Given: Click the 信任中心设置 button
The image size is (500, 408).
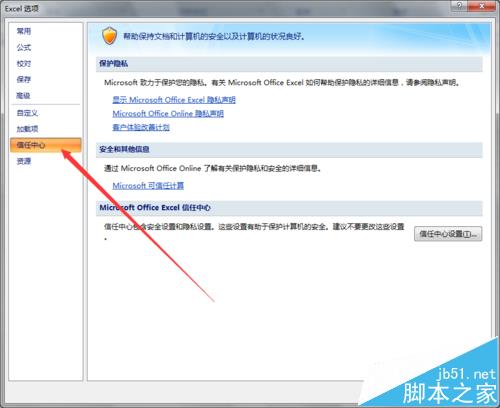Looking at the screenshot, I should coord(448,234).
